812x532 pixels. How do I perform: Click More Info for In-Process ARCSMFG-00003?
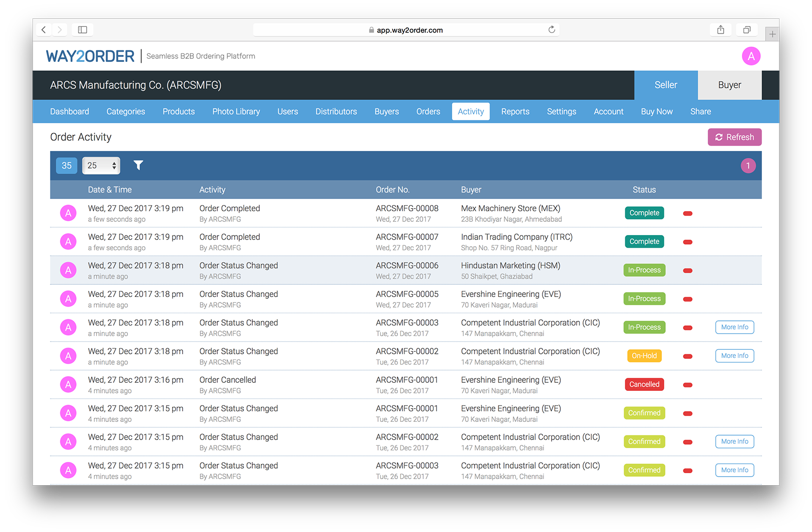(x=734, y=327)
